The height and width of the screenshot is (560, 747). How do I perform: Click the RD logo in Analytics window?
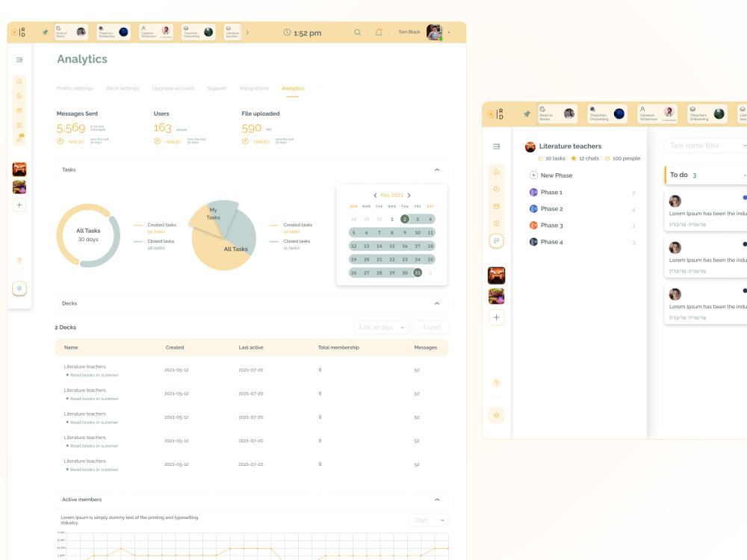coord(19,32)
